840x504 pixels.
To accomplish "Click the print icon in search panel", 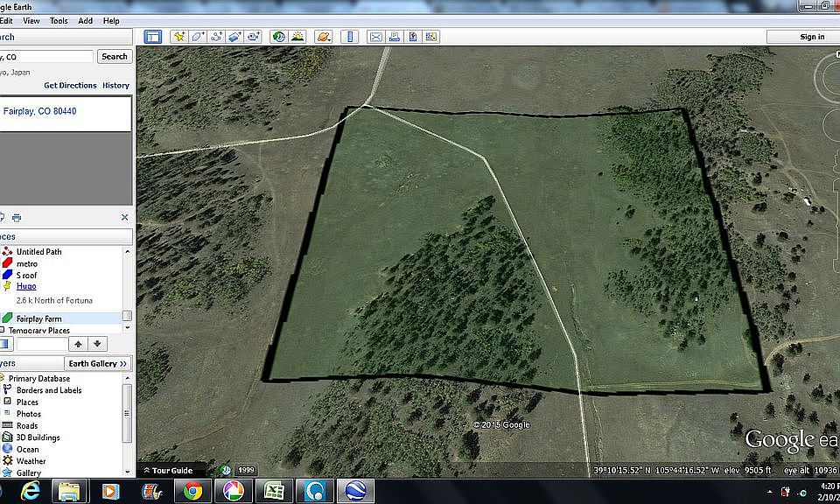I will [17, 218].
